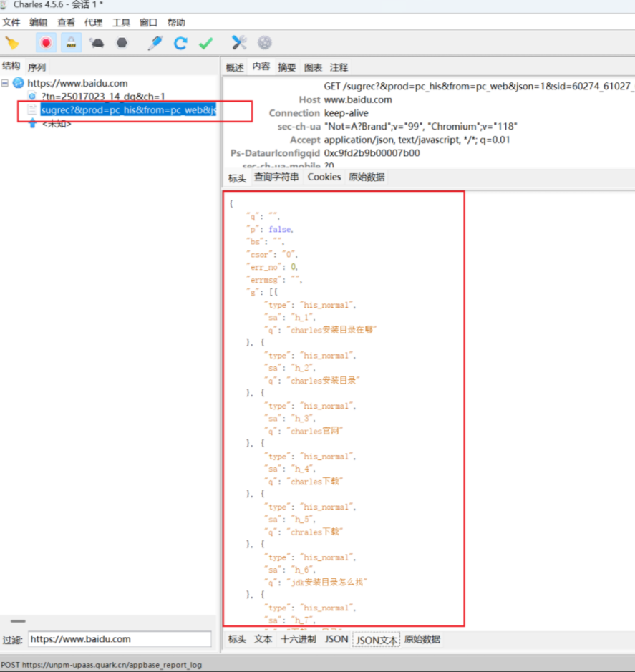635x672 pixels.
Task: Open the tools wrench icon
Action: 239,43
